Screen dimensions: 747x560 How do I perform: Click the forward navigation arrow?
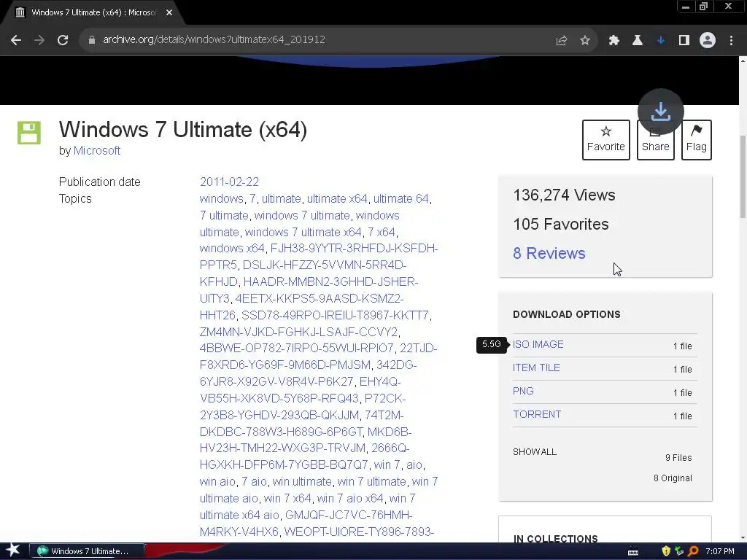tap(39, 40)
